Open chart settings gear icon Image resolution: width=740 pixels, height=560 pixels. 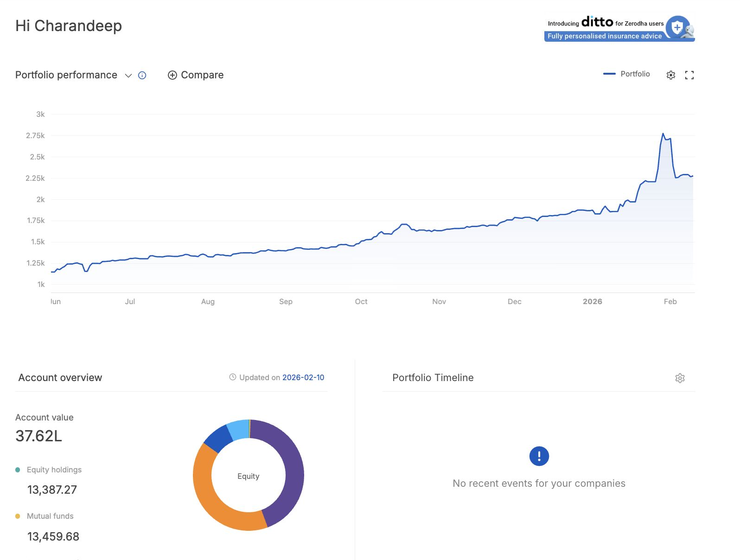[x=670, y=75]
